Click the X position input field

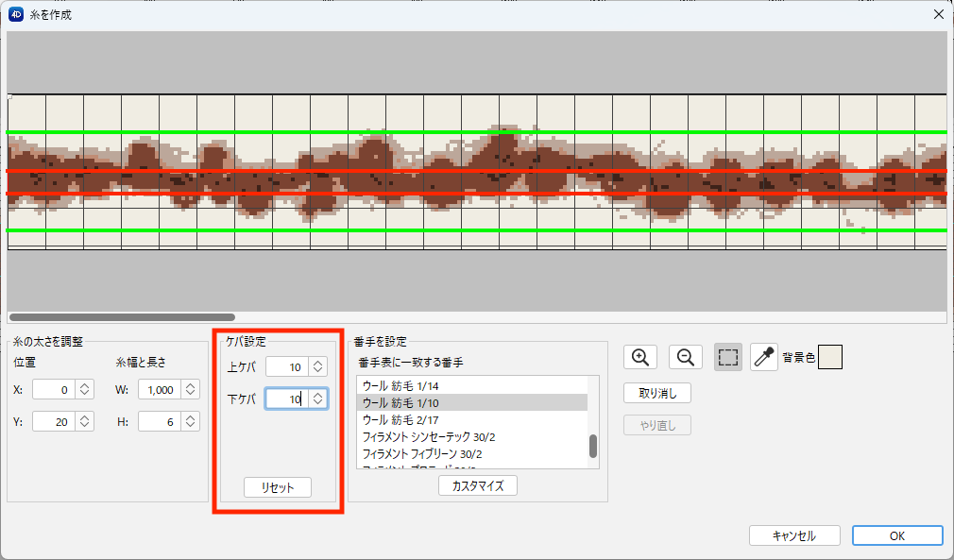pyautogui.click(x=54, y=390)
